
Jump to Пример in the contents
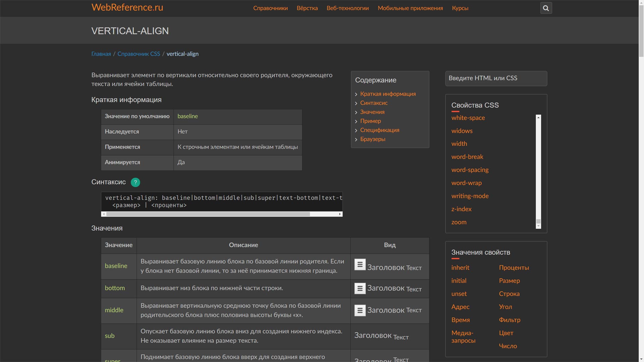click(x=370, y=121)
